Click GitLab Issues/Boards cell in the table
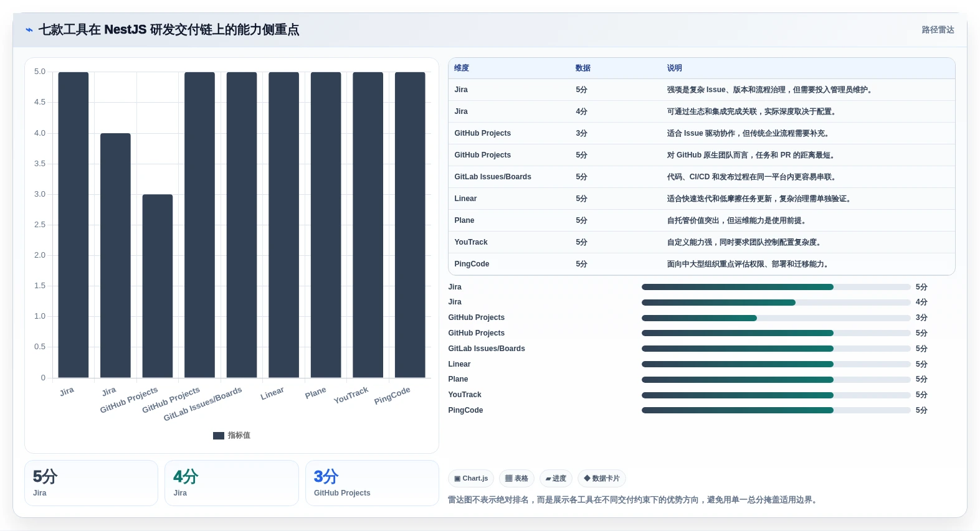This screenshot has width=980, height=531. 493,177
